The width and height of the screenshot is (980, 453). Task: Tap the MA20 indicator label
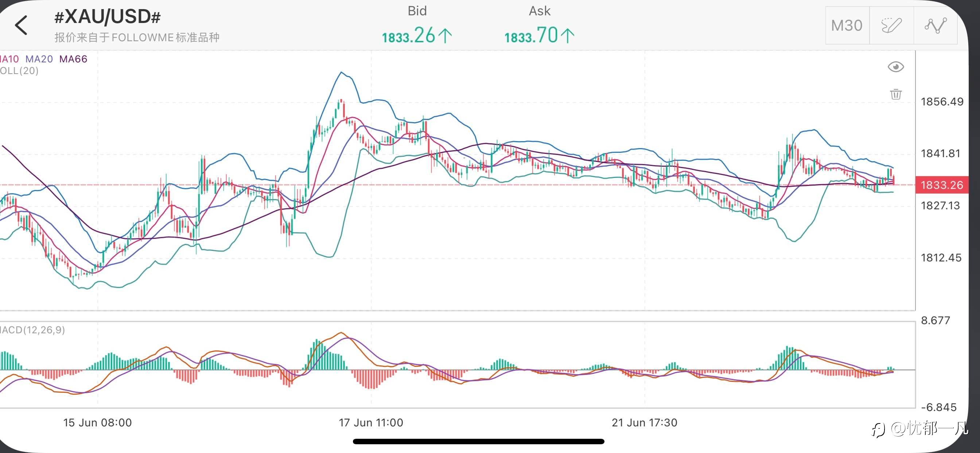pos(39,59)
